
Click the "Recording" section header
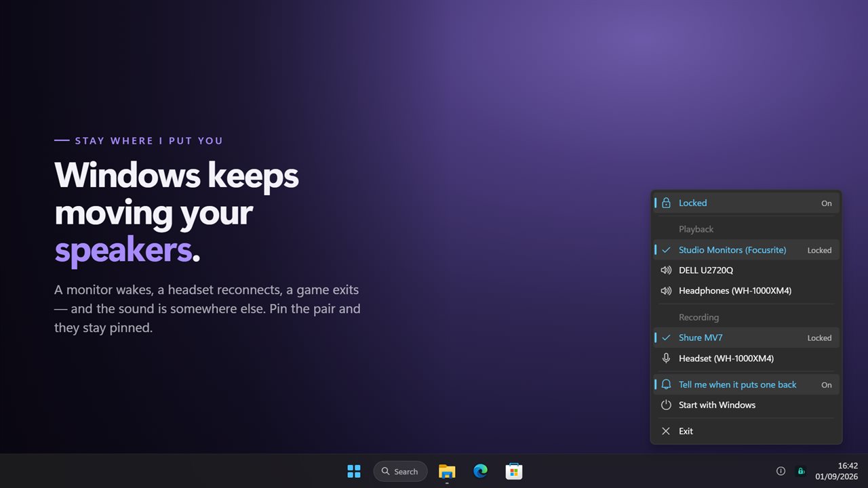698,317
